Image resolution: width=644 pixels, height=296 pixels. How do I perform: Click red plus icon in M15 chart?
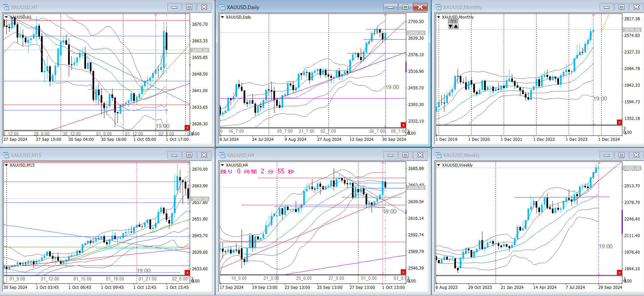tap(187, 272)
